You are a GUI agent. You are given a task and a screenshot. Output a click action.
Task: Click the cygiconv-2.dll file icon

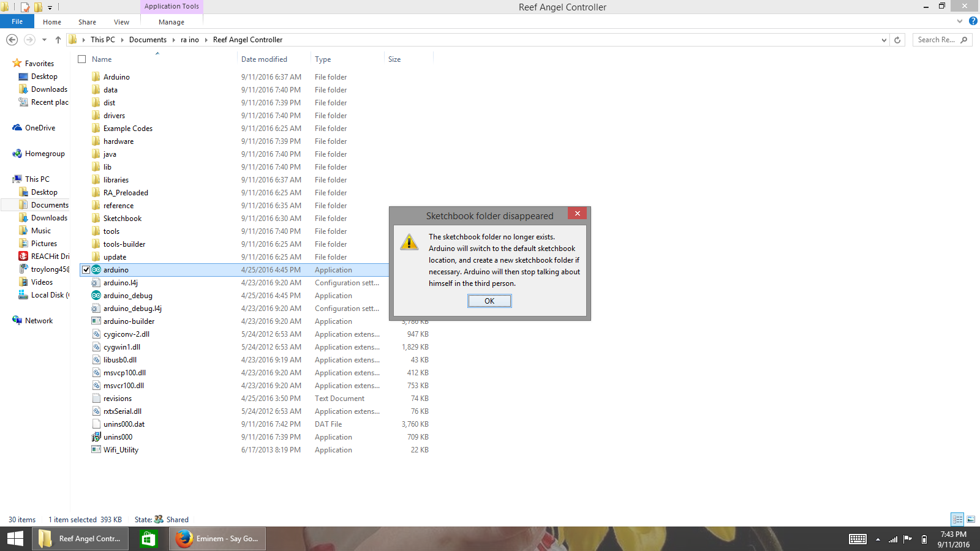96,334
